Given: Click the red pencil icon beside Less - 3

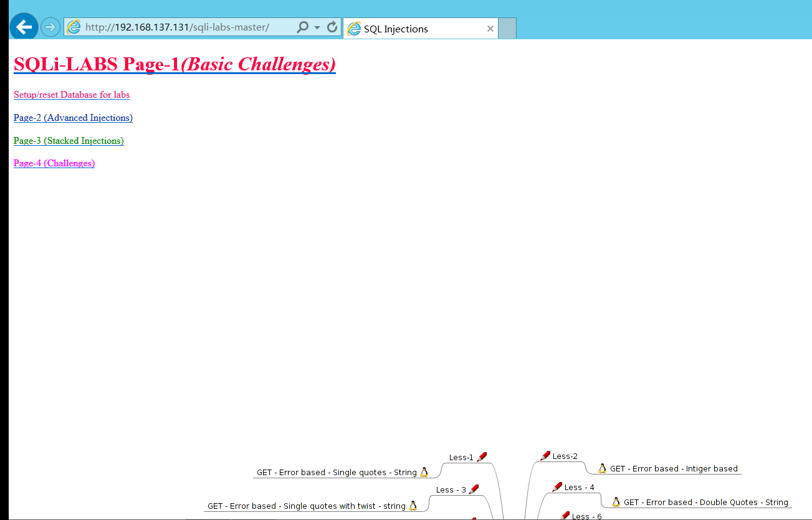Looking at the screenshot, I should click(474, 489).
